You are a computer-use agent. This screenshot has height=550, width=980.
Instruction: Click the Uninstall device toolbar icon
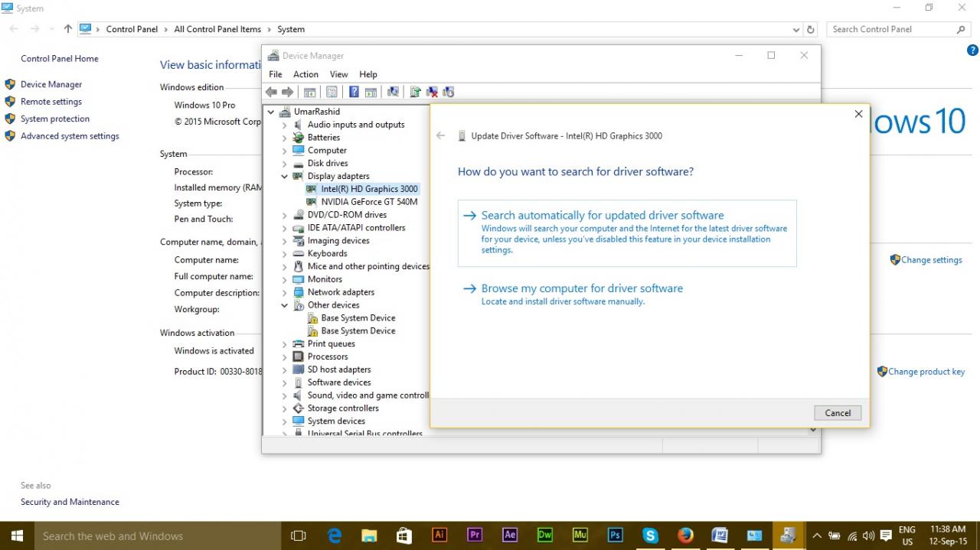pyautogui.click(x=432, y=91)
